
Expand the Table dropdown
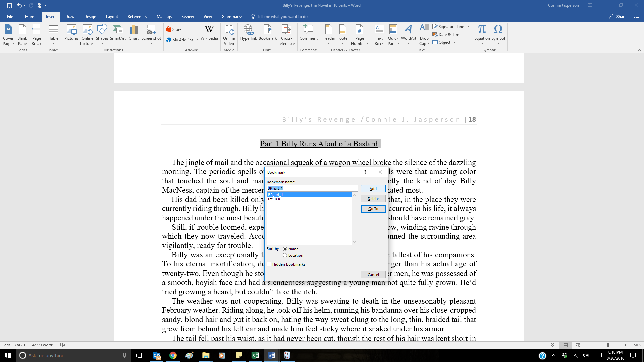pos(54,43)
